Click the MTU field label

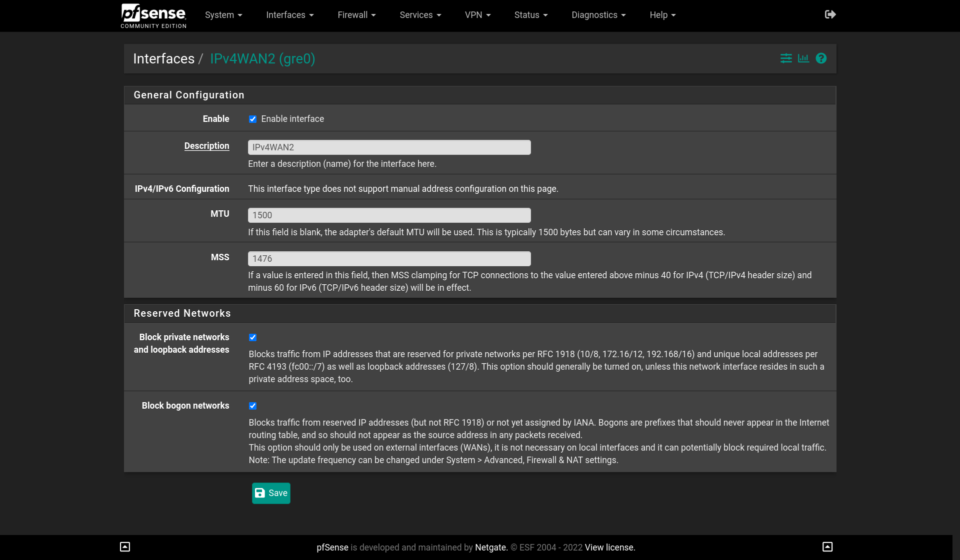pyautogui.click(x=219, y=214)
